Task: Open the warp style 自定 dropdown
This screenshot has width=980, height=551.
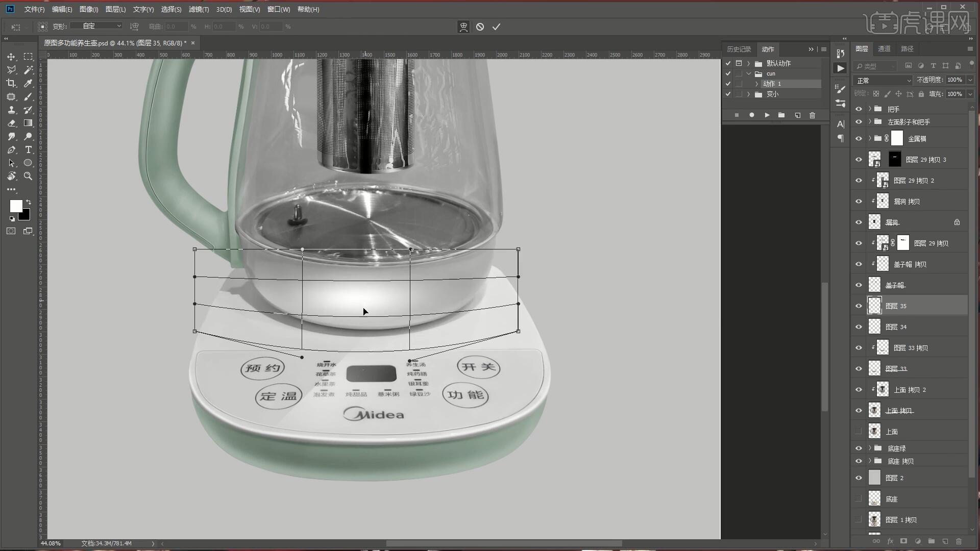Action: point(96,26)
